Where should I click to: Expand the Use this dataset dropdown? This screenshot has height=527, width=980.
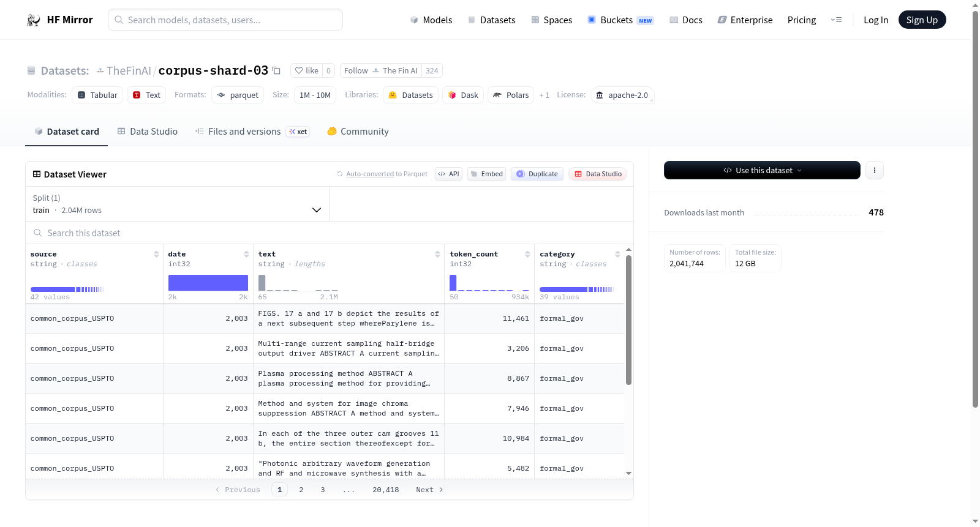pyautogui.click(x=762, y=170)
